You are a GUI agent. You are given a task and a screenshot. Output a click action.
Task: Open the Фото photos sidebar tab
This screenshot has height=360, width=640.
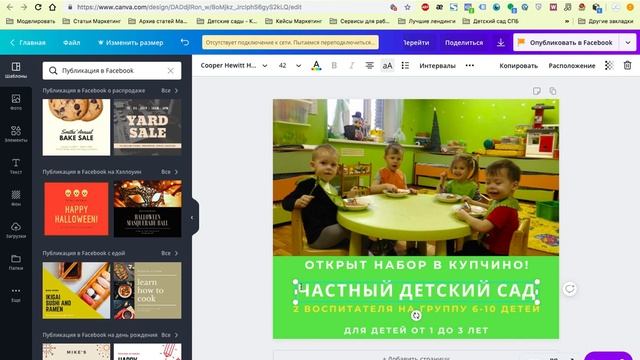point(16,102)
